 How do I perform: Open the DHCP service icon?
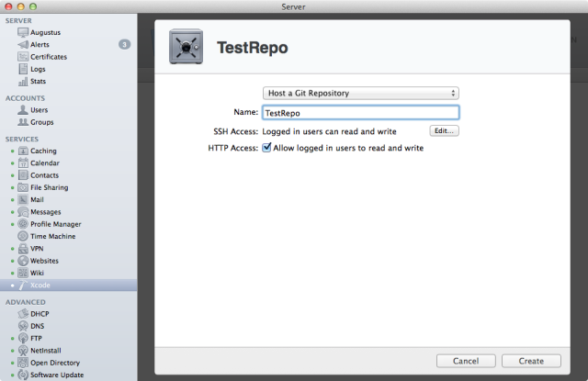[x=23, y=314]
